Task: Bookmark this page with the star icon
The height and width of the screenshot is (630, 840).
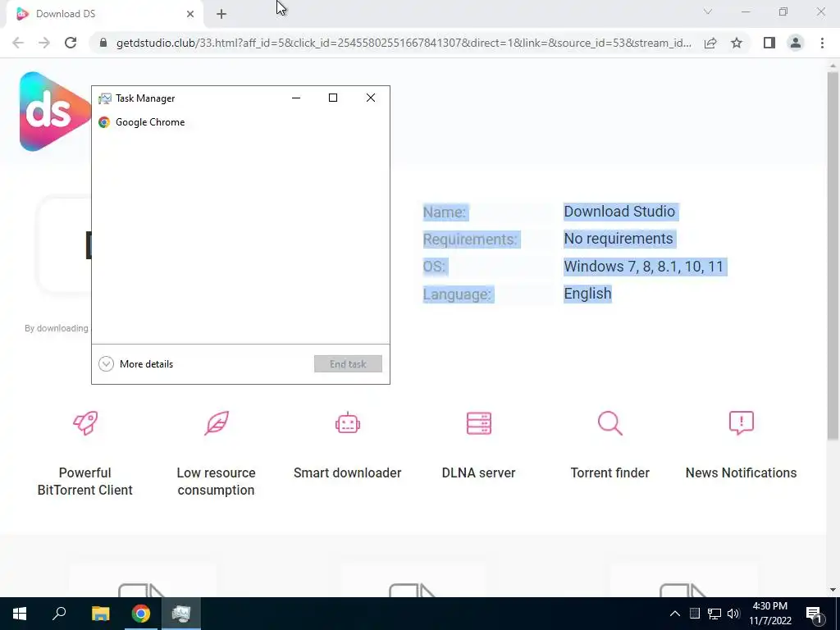Action: click(737, 43)
